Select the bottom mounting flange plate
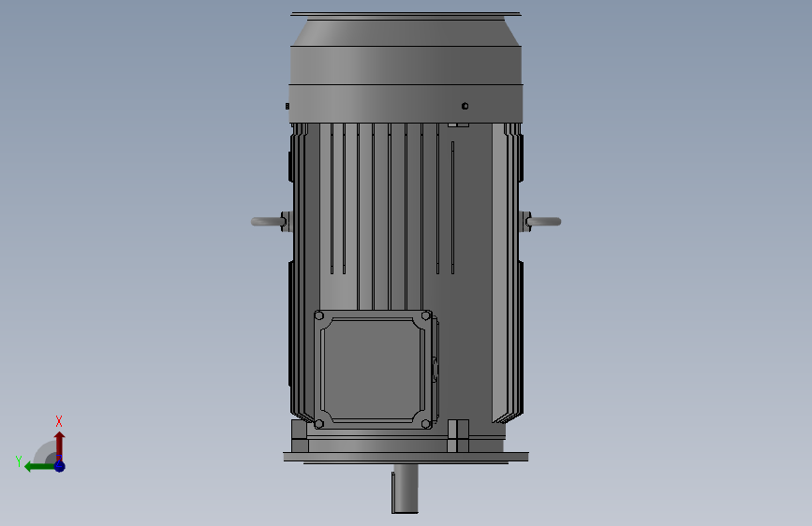Screen dimensions: 812x526 coord(406,457)
